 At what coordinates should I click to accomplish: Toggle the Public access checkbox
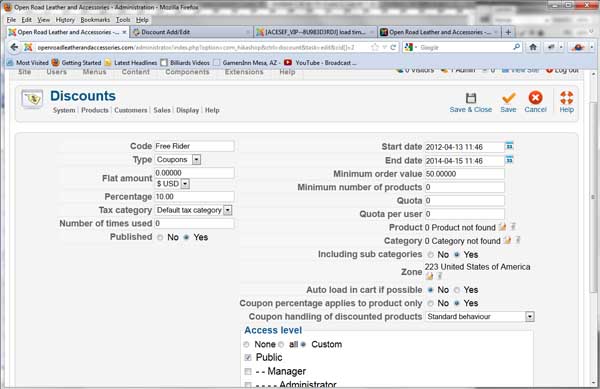tap(248, 358)
